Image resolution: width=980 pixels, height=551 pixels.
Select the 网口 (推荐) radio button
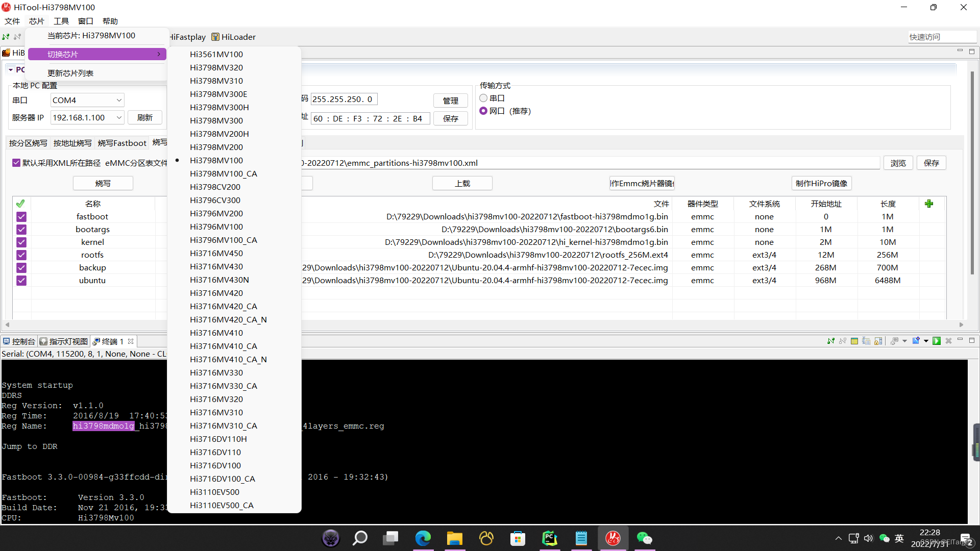[x=483, y=111]
